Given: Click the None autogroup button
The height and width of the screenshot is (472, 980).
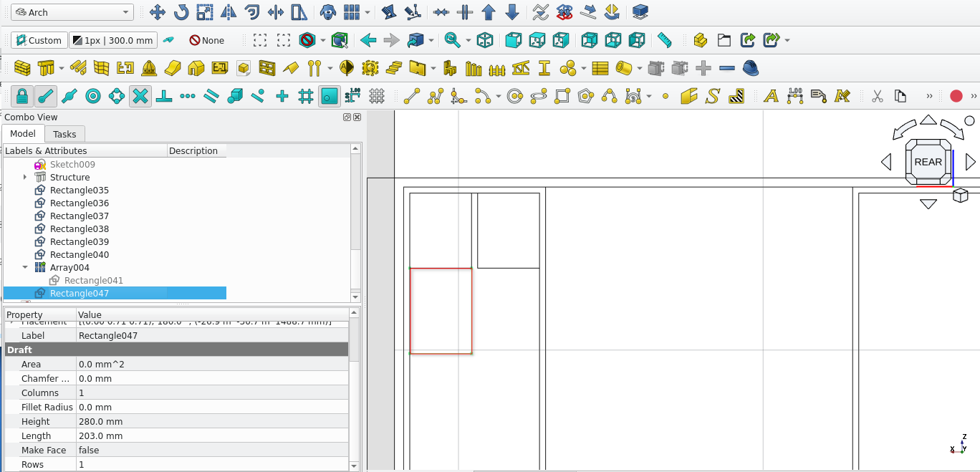Looking at the screenshot, I should coord(206,40).
